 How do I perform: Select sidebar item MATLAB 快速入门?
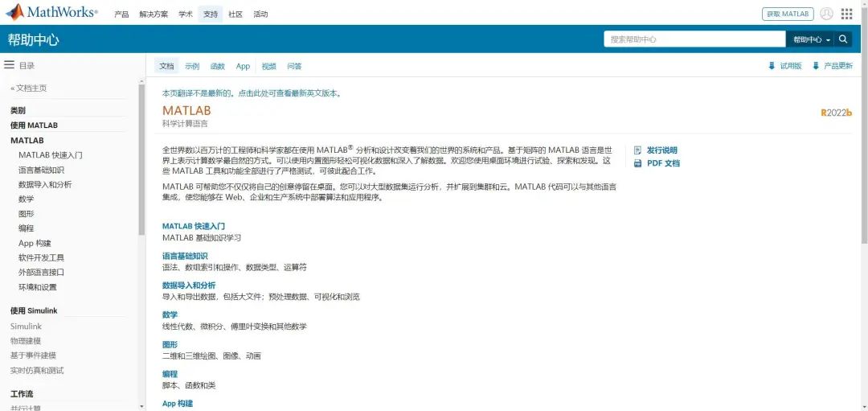[51, 155]
